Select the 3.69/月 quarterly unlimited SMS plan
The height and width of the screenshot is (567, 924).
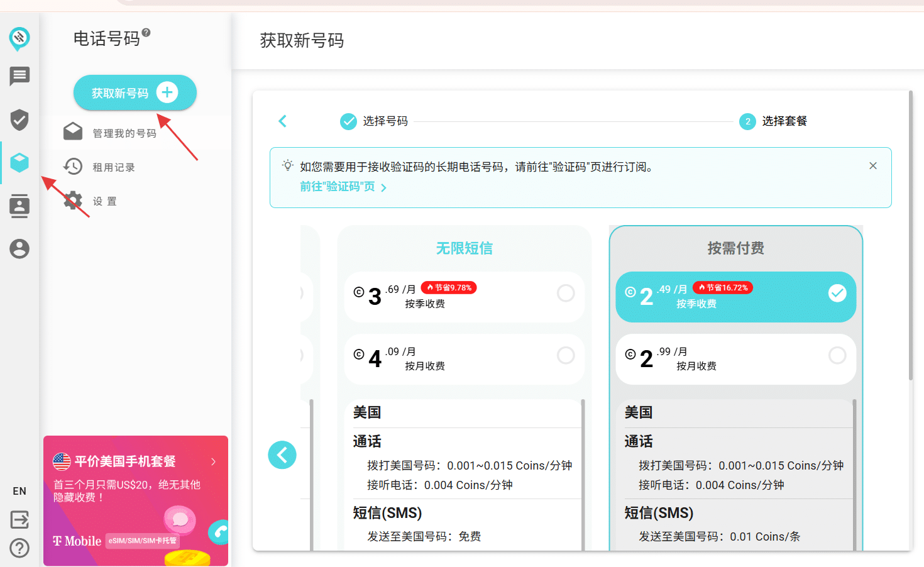click(x=465, y=297)
